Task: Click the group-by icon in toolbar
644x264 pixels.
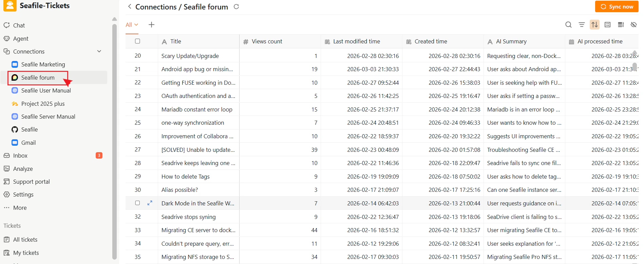Action: pos(608,24)
